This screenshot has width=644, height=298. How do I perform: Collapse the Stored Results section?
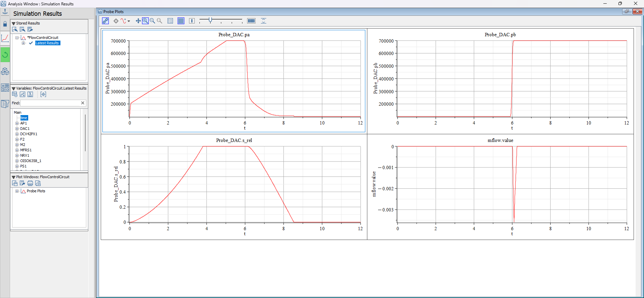pyautogui.click(x=14, y=23)
